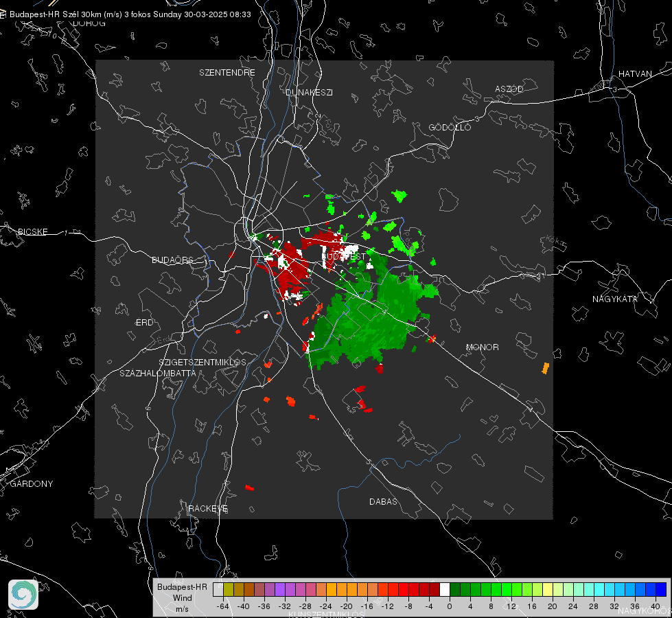Click the NAGYKÁTA city label
The width and height of the screenshot is (672, 618).
pyautogui.click(x=615, y=299)
